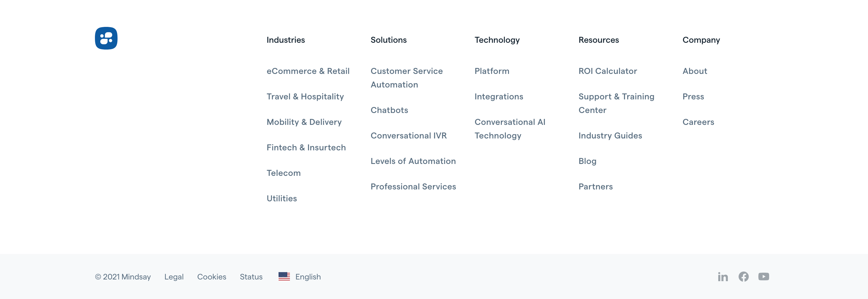Image resolution: width=868 pixels, height=299 pixels.
Task: Open the ROI Calculator
Action: click(607, 71)
